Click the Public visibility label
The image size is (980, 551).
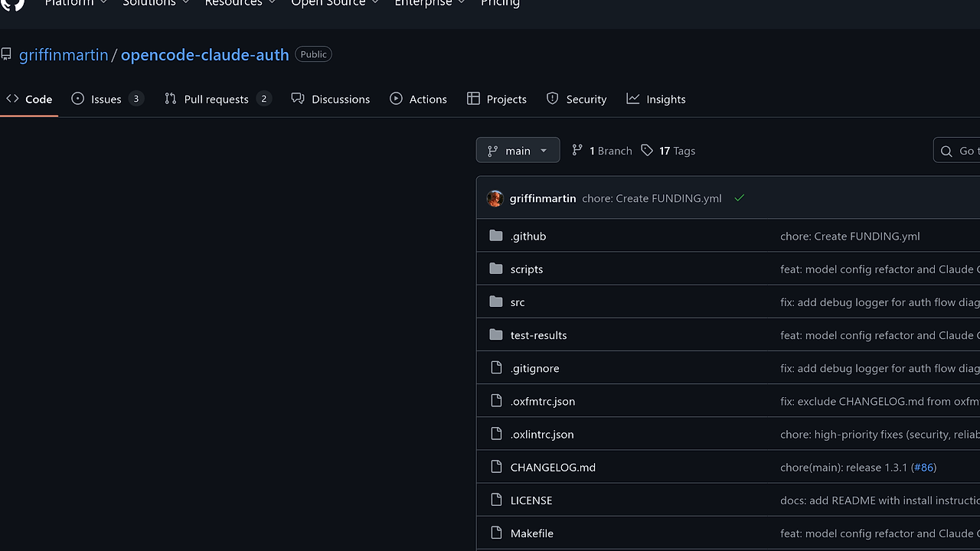click(313, 54)
